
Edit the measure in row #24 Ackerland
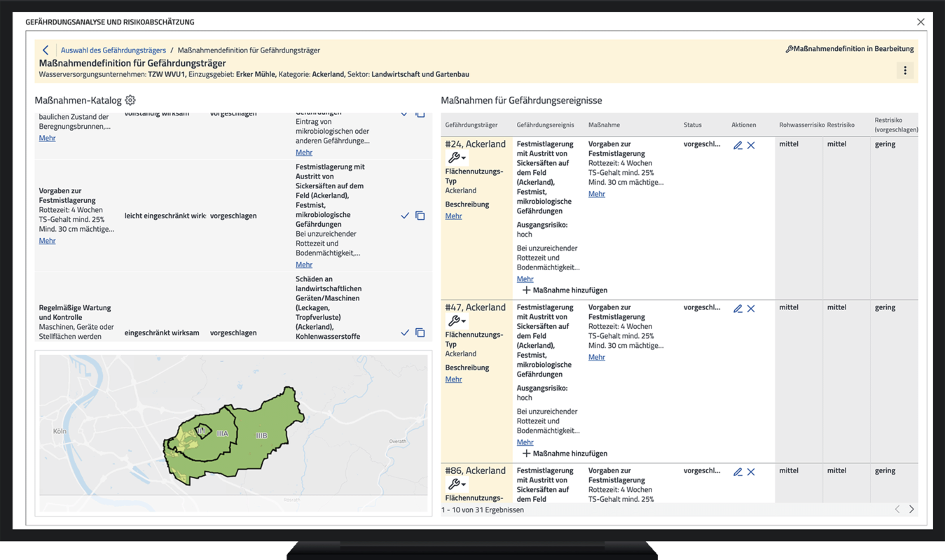(738, 146)
